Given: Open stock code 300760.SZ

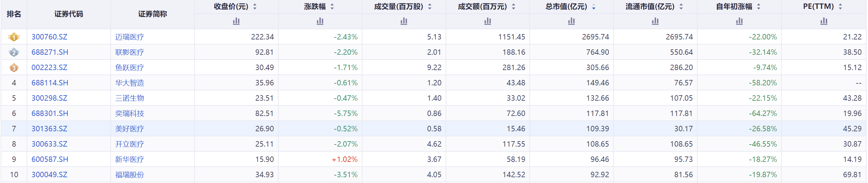Looking at the screenshot, I should (49, 37).
